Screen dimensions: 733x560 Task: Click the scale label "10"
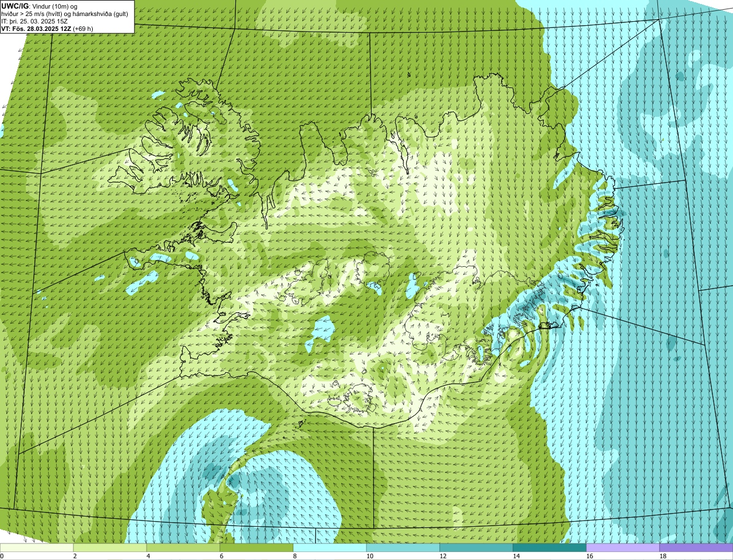click(x=369, y=556)
